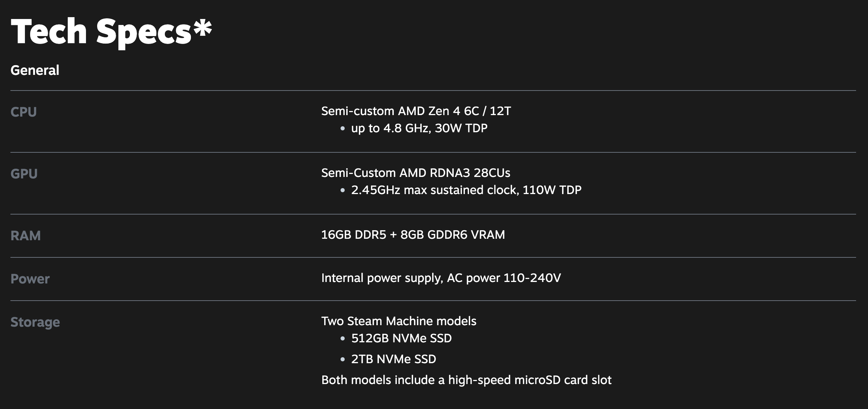Click the Power row label
This screenshot has width=868, height=409.
tap(30, 279)
